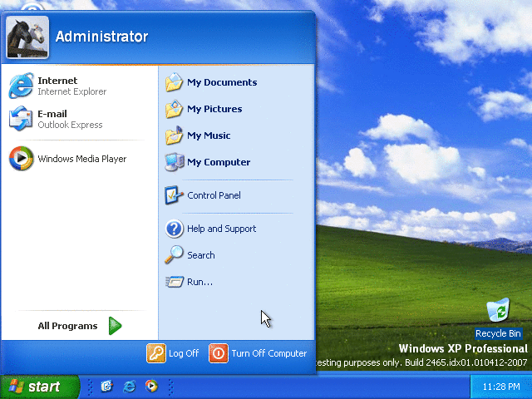Image resolution: width=532 pixels, height=399 pixels.
Task: Open Windows Media Player icon in menu
Action: pyautogui.click(x=21, y=158)
